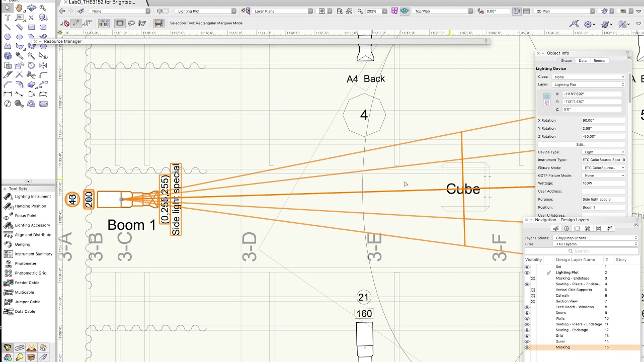Click the Edit button in Object Info
This screenshot has width=644, height=362.
point(581,144)
